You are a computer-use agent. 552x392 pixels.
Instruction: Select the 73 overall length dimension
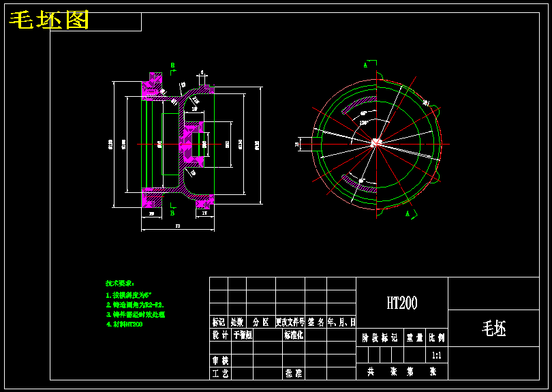178,226
